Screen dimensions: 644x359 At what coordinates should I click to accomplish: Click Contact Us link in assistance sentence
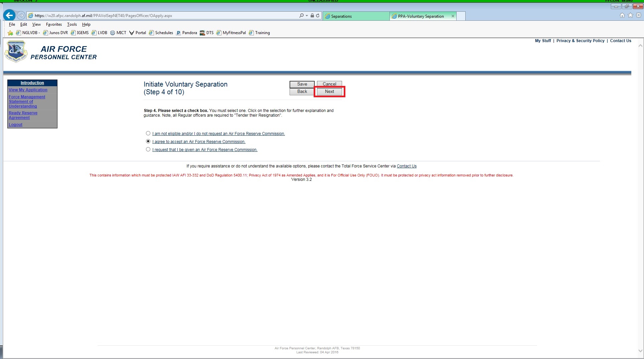coord(407,166)
